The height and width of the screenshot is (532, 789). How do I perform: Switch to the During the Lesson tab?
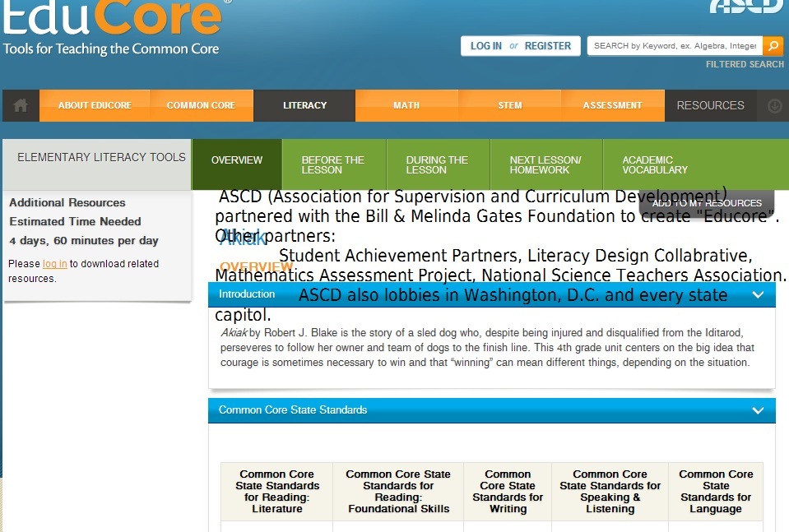[437, 164]
